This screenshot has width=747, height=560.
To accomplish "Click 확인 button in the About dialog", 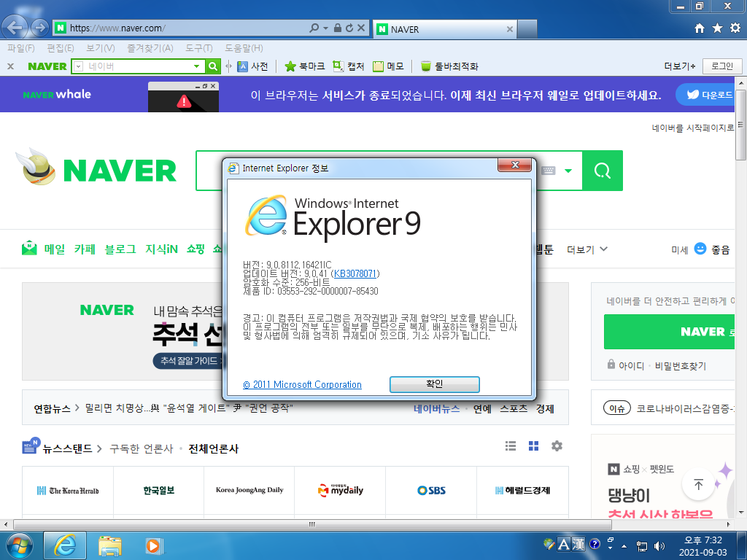I will (x=435, y=384).
